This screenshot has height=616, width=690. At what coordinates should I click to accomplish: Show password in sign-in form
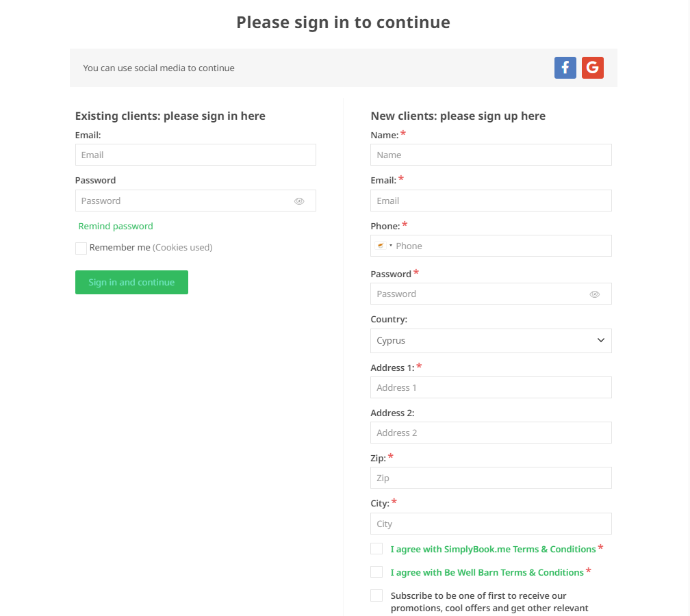pyautogui.click(x=299, y=201)
